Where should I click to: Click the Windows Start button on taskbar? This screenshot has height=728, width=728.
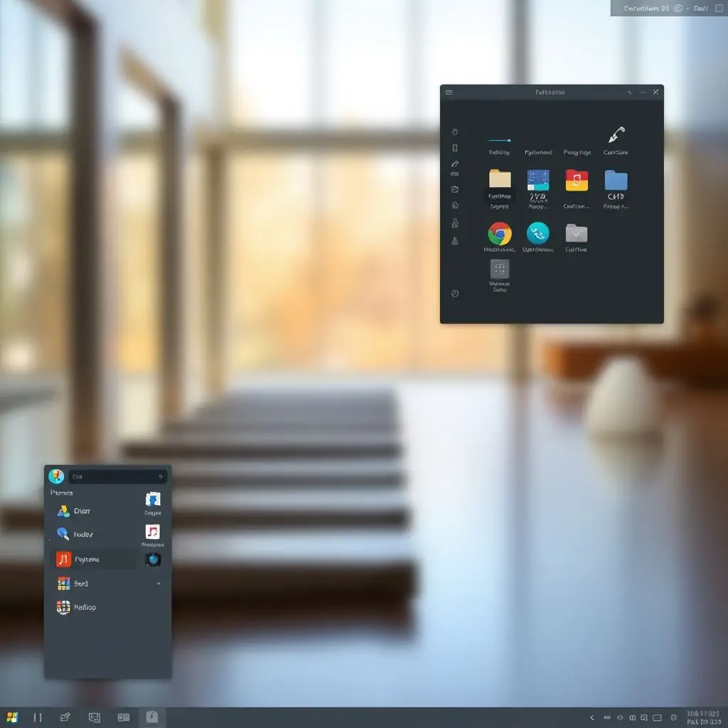[x=12, y=717]
